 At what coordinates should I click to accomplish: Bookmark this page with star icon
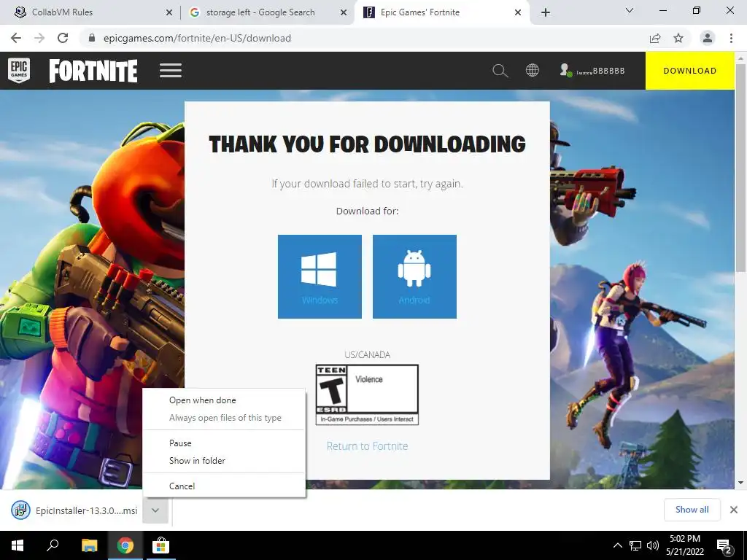678,38
